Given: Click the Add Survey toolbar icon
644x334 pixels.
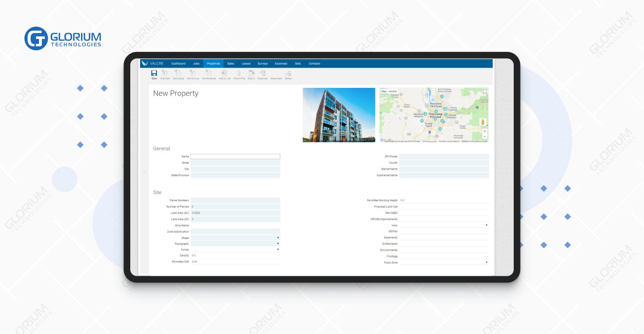Looking at the screenshot, I should (193, 73).
